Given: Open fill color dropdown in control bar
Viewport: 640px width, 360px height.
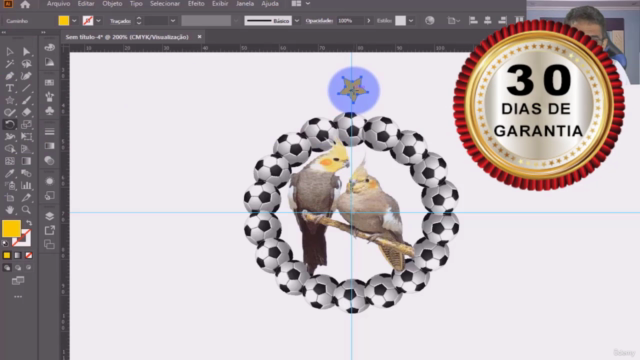Looking at the screenshot, I should (74, 21).
